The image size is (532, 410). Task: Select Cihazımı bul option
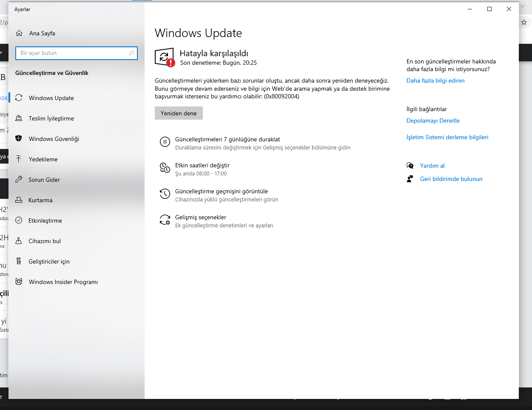click(x=77, y=241)
